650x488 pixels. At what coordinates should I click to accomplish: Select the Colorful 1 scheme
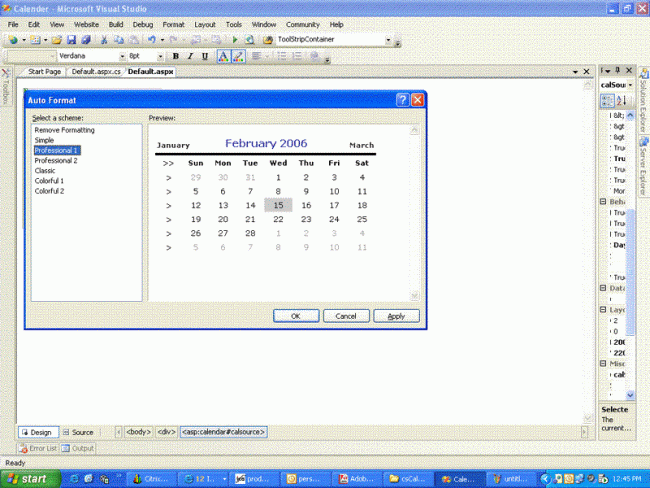coord(49,181)
